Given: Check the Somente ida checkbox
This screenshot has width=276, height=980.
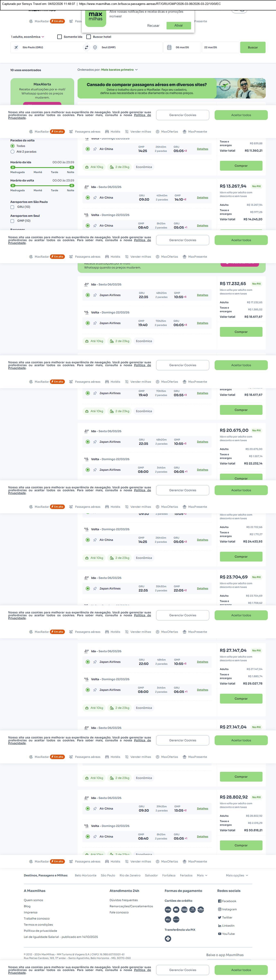Looking at the screenshot, I should (x=59, y=37).
